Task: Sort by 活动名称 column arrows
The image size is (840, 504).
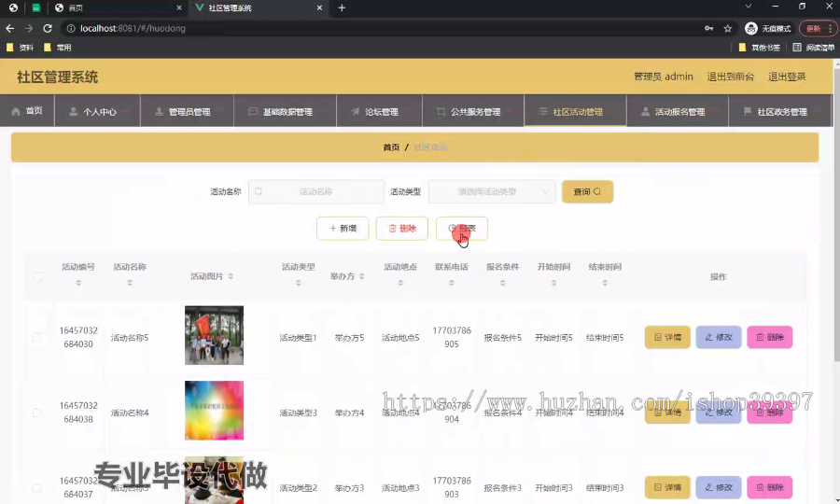Action: [x=130, y=283]
